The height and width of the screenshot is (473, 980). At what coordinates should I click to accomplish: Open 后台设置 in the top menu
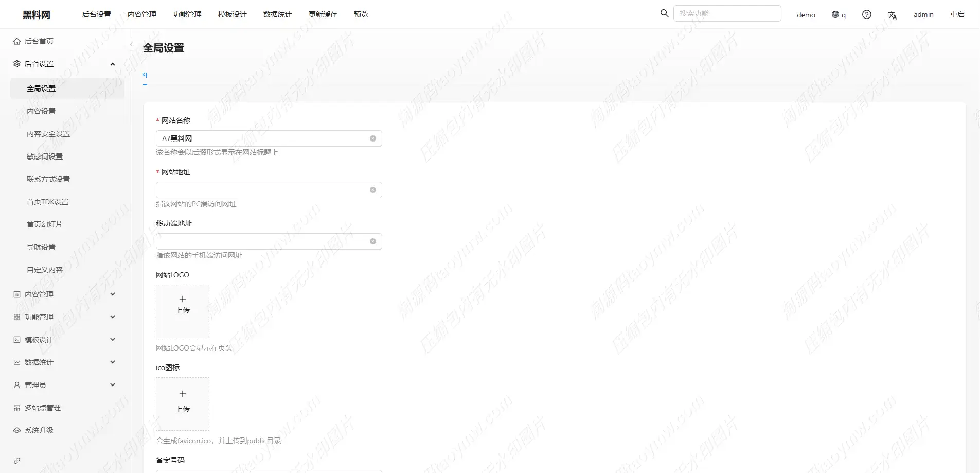point(97,14)
